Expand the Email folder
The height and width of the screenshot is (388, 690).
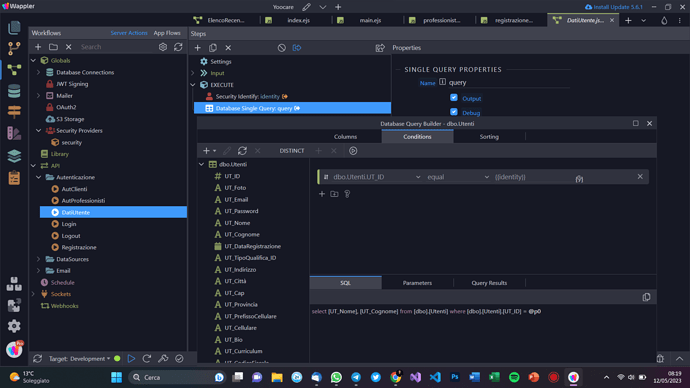pos(38,271)
